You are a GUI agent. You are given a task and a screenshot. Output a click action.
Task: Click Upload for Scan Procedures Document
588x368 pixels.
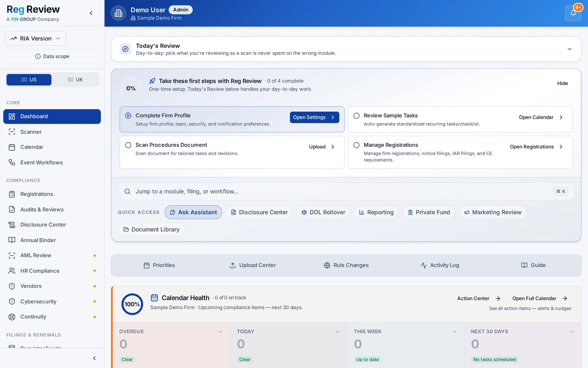[322, 147]
